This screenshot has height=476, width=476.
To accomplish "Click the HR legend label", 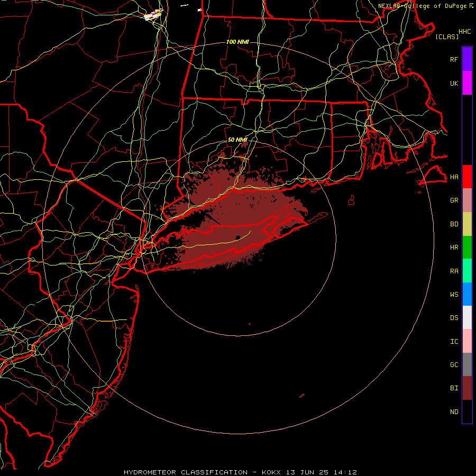I will point(454,248).
